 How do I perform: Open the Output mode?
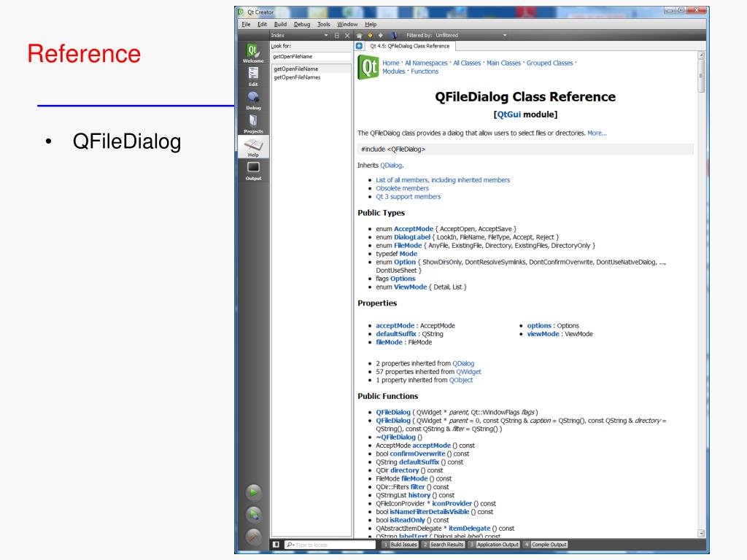point(253,171)
